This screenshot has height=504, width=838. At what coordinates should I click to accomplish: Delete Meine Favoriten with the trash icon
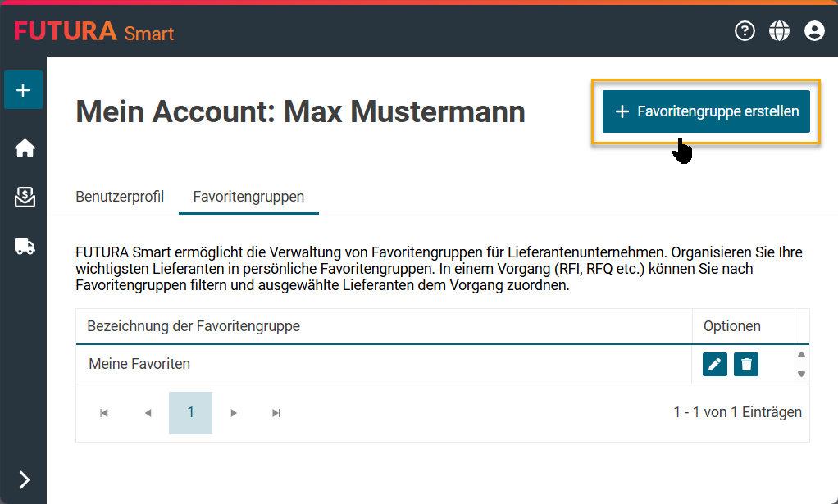746,364
